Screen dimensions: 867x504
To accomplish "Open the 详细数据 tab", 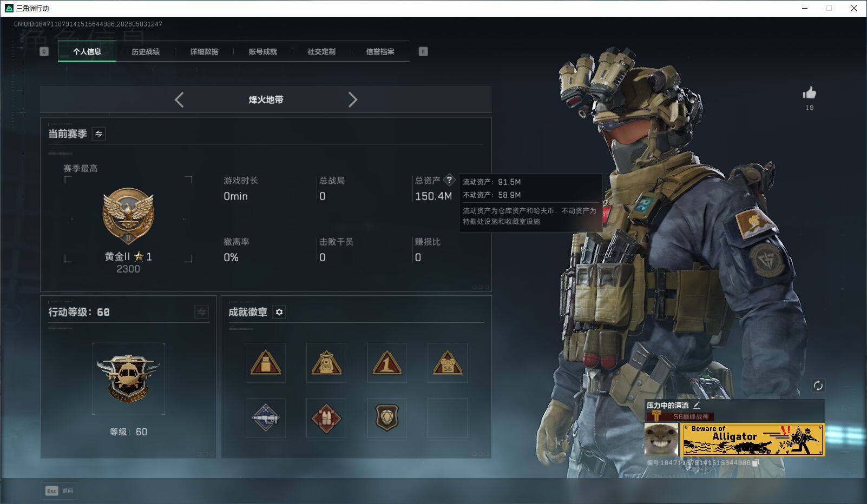I will coord(204,51).
